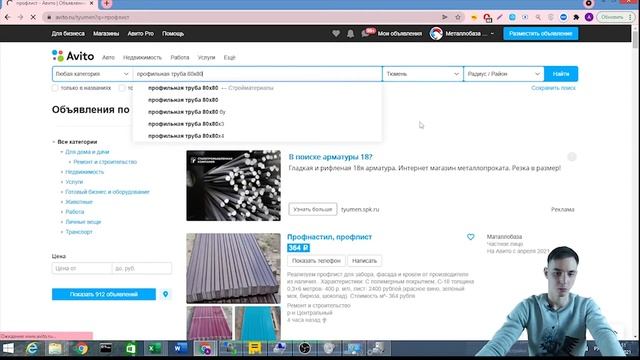Viewport: 640px width, 360px height.
Task: Open 'Авито Pro' in top bar
Action: 140,33
